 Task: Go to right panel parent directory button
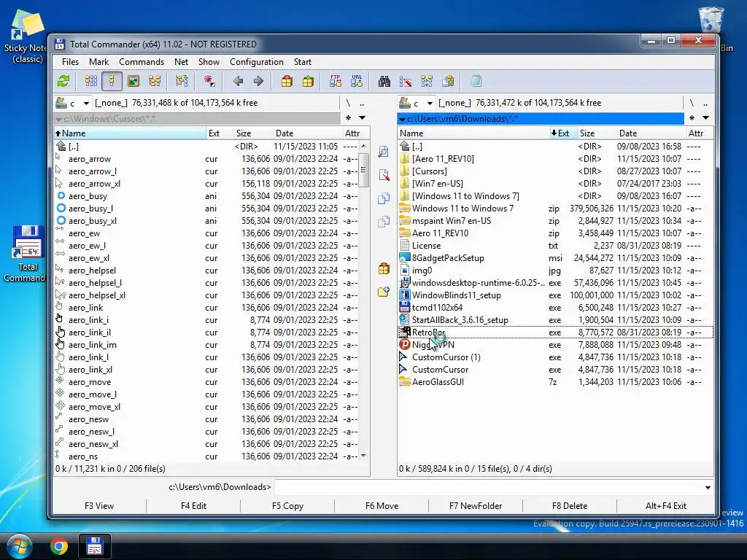click(x=705, y=103)
